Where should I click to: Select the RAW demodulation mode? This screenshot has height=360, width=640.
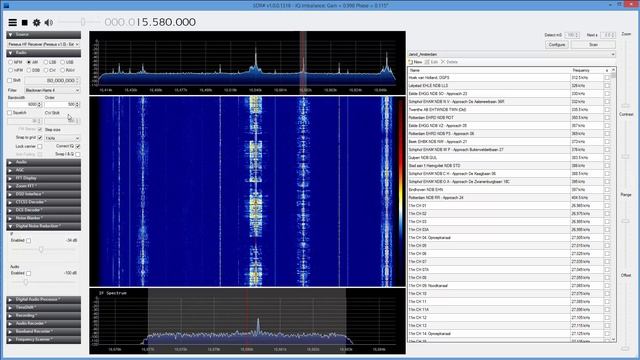(x=62, y=70)
